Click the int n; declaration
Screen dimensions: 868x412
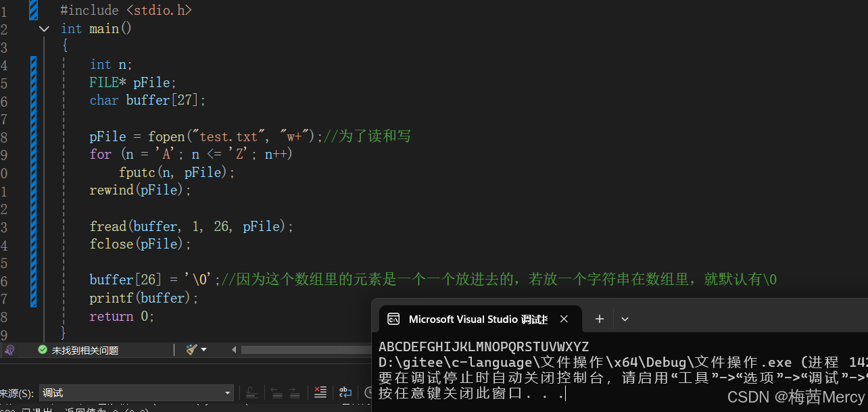(x=112, y=65)
